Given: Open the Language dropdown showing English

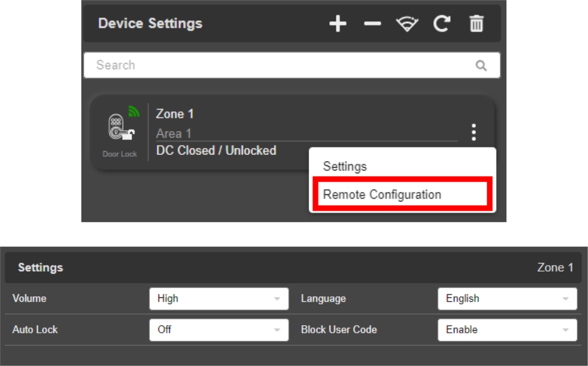Looking at the screenshot, I should [507, 299].
